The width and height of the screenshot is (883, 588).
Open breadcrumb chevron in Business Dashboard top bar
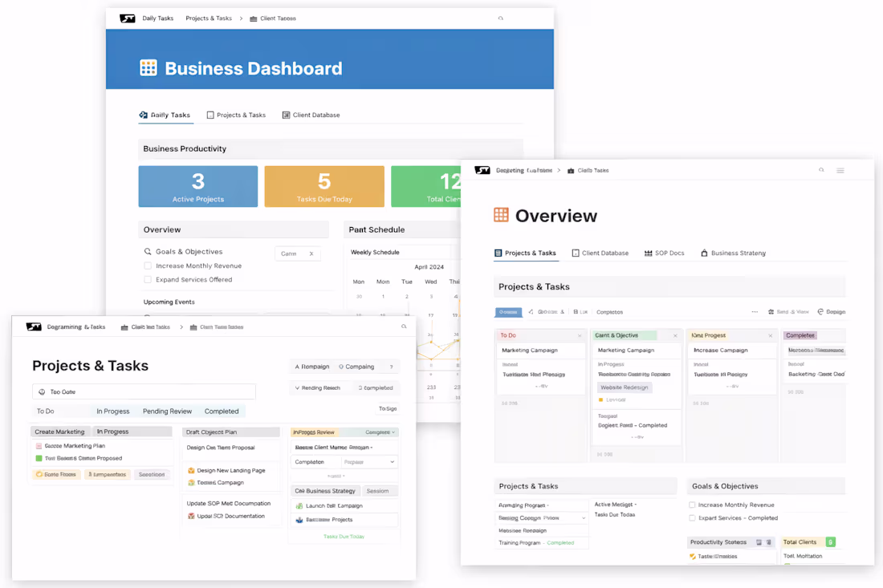(x=241, y=18)
